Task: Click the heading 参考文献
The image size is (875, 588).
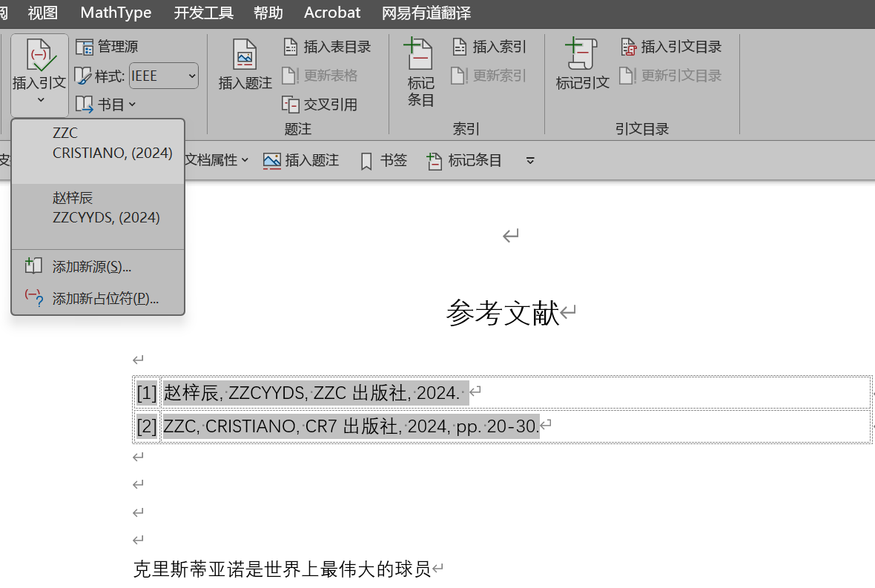Action: pyautogui.click(x=503, y=313)
